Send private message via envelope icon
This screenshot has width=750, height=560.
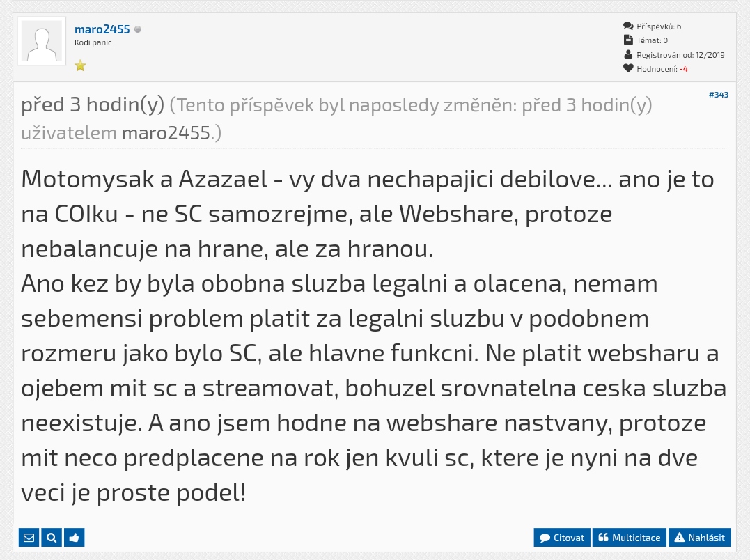(29, 538)
